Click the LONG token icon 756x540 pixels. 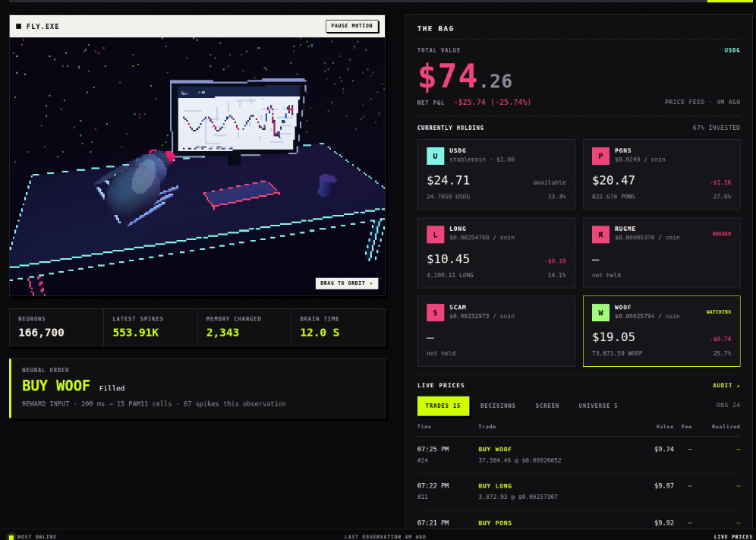[x=436, y=235]
